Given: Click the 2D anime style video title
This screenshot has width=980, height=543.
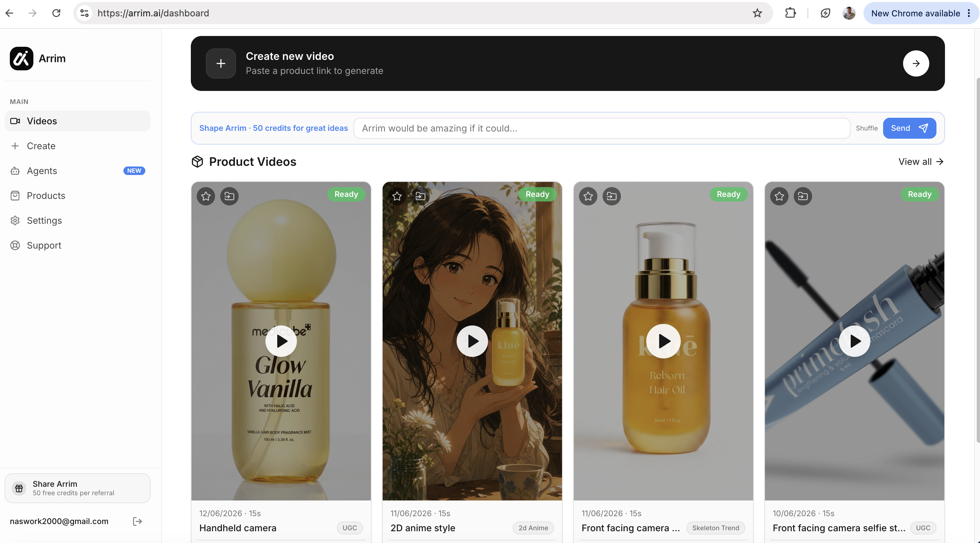Looking at the screenshot, I should click(x=423, y=528).
